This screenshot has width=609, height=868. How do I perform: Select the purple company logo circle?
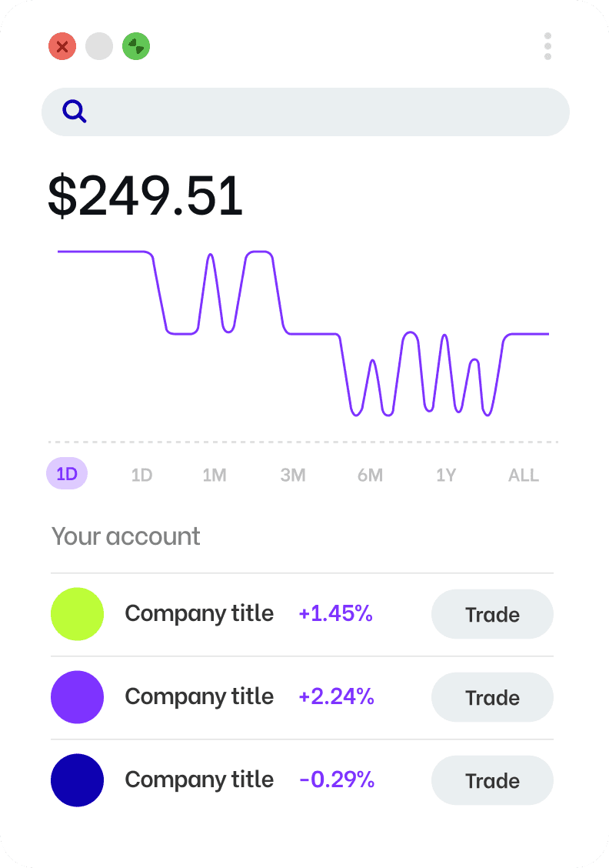click(78, 697)
